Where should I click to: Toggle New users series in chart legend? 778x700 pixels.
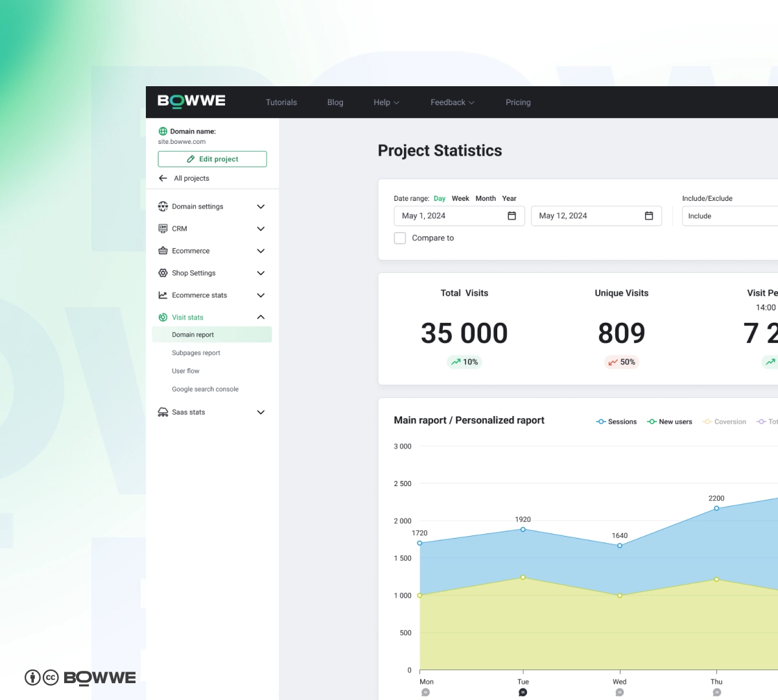(670, 422)
